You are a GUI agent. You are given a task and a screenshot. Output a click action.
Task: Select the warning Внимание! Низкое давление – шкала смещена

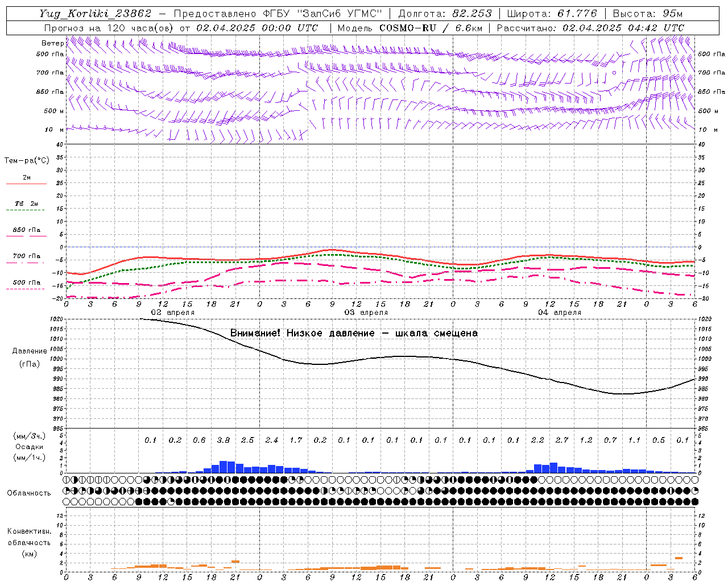(354, 333)
